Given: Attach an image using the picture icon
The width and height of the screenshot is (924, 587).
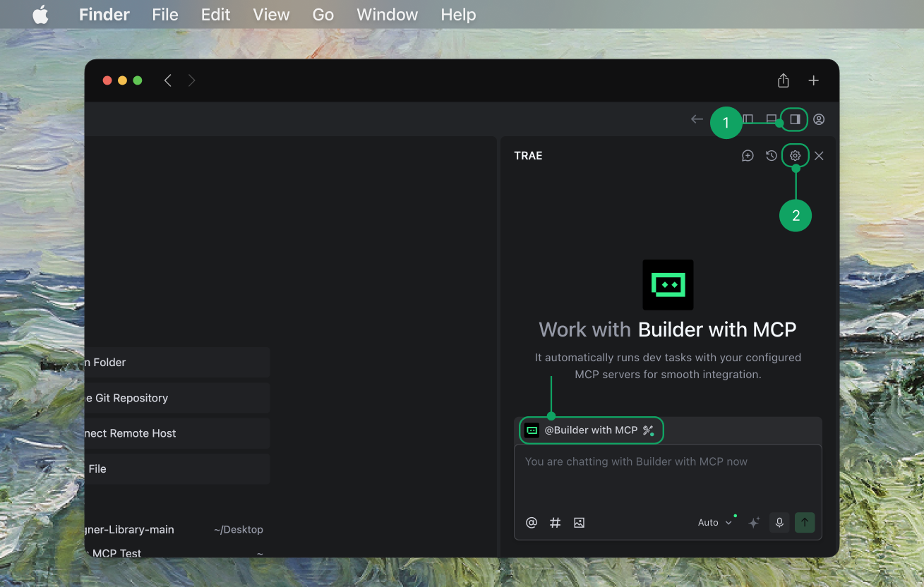Looking at the screenshot, I should click(x=580, y=523).
